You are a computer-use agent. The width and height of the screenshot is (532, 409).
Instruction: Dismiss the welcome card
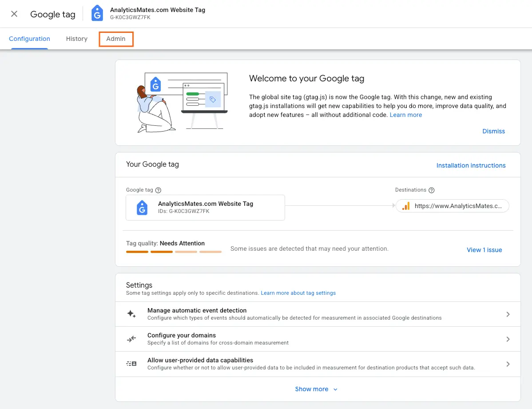494,131
